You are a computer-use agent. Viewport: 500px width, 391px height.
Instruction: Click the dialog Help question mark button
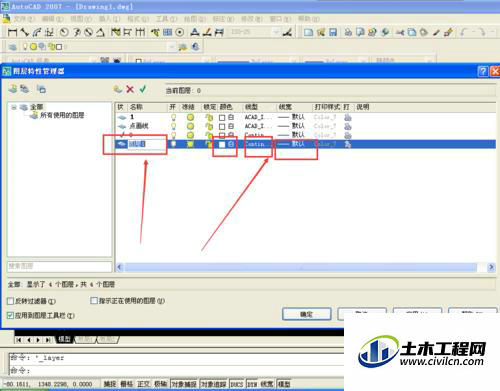pos(483,71)
